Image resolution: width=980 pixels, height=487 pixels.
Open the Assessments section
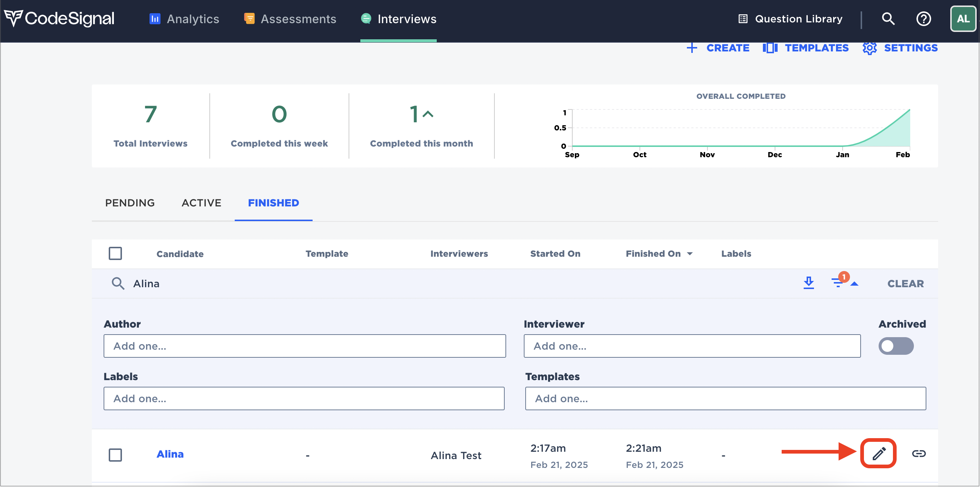(290, 19)
